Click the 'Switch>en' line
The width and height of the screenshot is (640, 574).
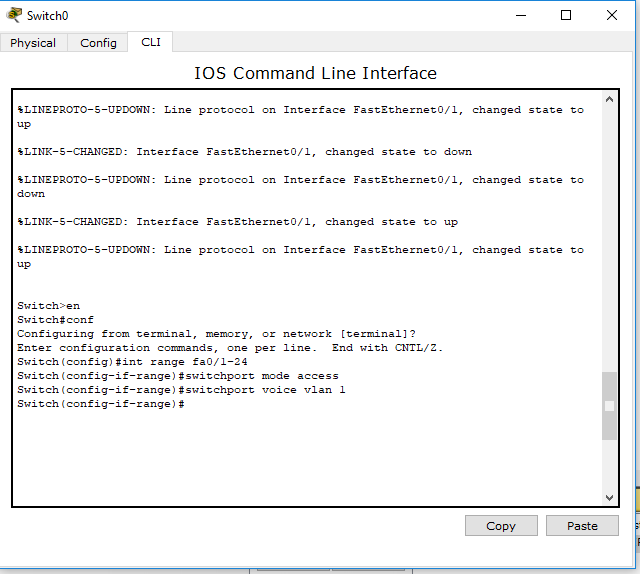tap(49, 306)
